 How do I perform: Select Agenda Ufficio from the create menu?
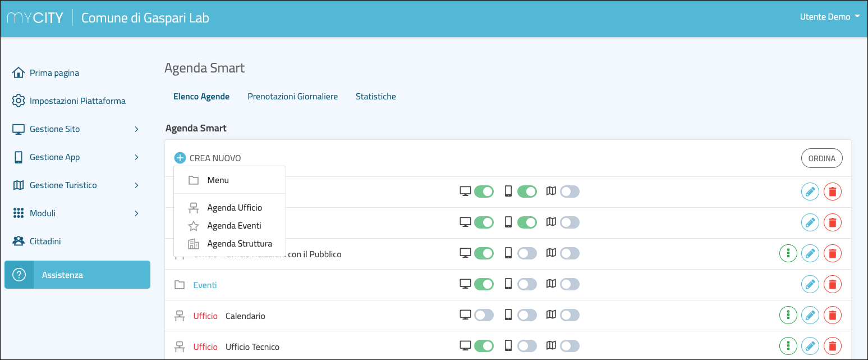click(234, 208)
